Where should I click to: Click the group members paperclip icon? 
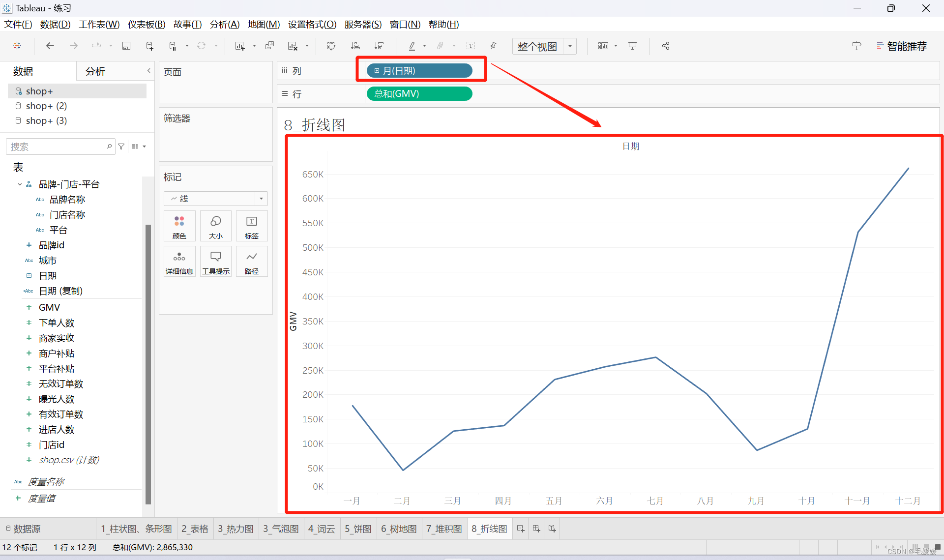pos(440,46)
